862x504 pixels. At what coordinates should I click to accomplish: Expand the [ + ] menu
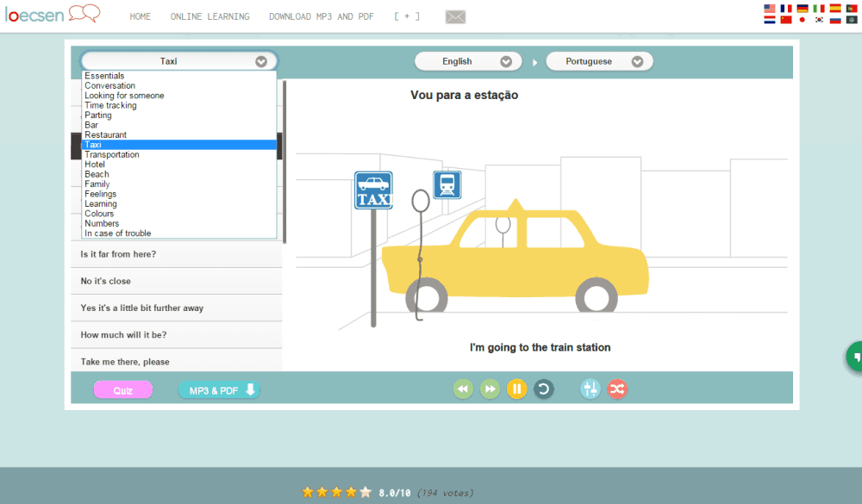407,17
